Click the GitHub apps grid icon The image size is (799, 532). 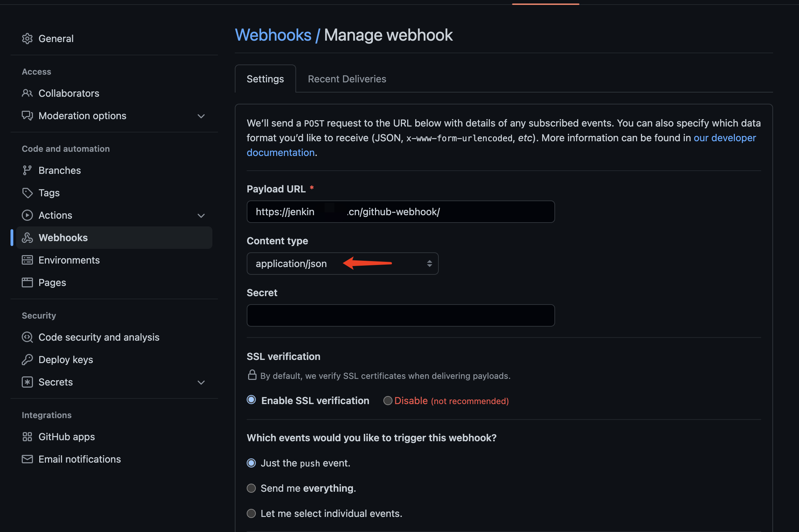point(27,437)
